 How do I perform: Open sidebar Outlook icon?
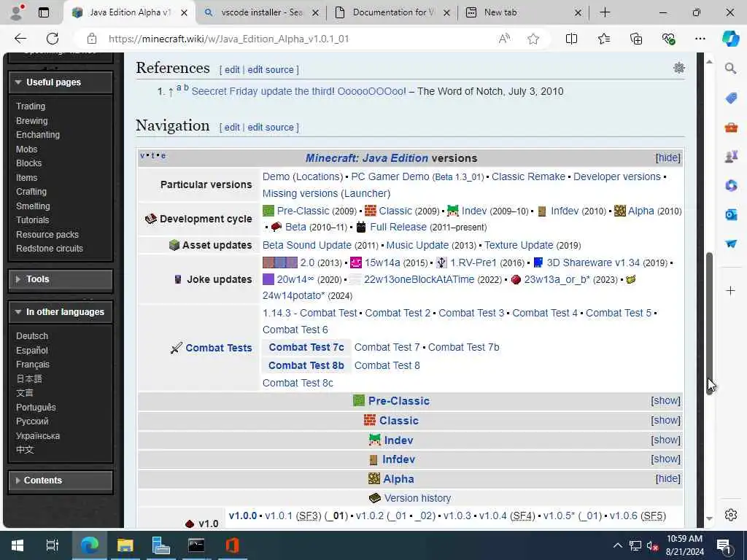(731, 215)
